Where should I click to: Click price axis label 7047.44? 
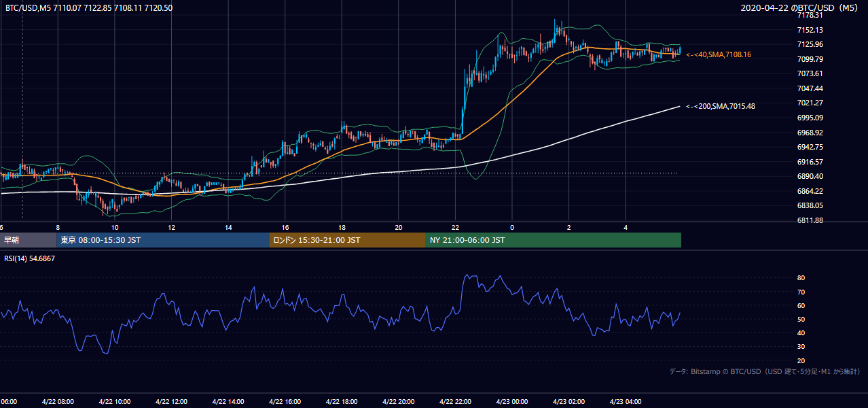[810, 88]
